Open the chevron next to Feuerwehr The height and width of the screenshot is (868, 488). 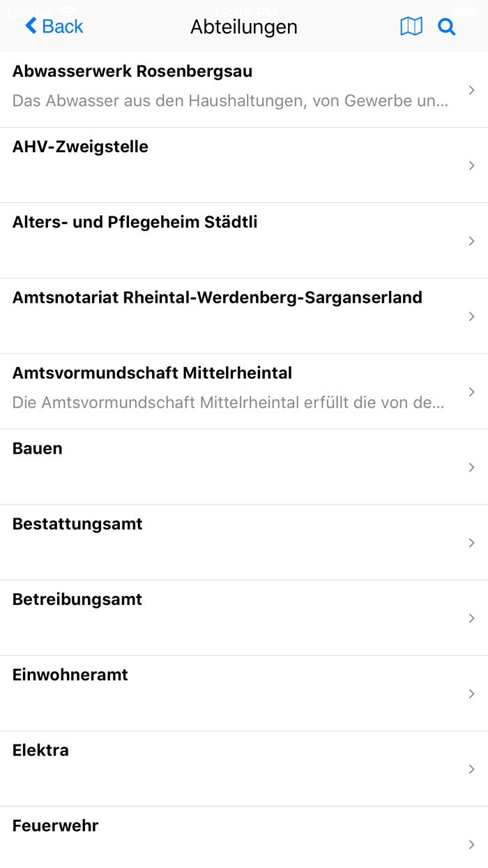[x=471, y=844]
